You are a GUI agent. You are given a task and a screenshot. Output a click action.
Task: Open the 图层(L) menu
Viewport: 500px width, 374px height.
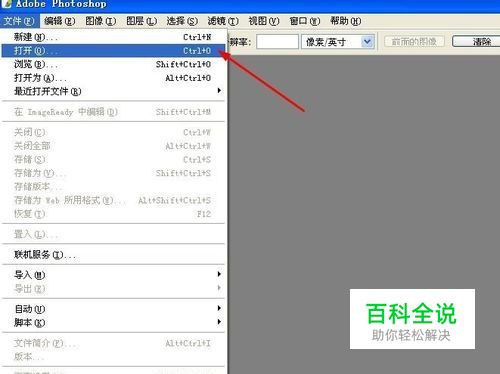[141, 21]
